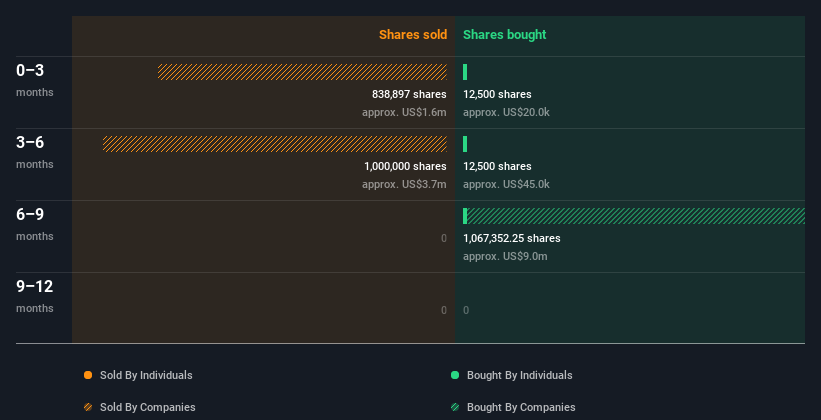Click the small green 0–3 months bought bar
This screenshot has height=420, width=821.
pos(465,72)
